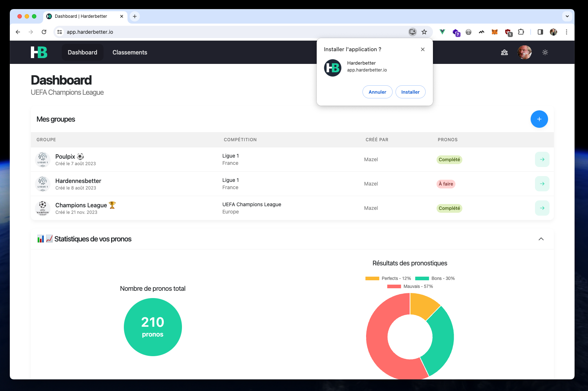The width and height of the screenshot is (588, 391).
Task: Open the Vue devtools extension icon
Action: pos(442,32)
